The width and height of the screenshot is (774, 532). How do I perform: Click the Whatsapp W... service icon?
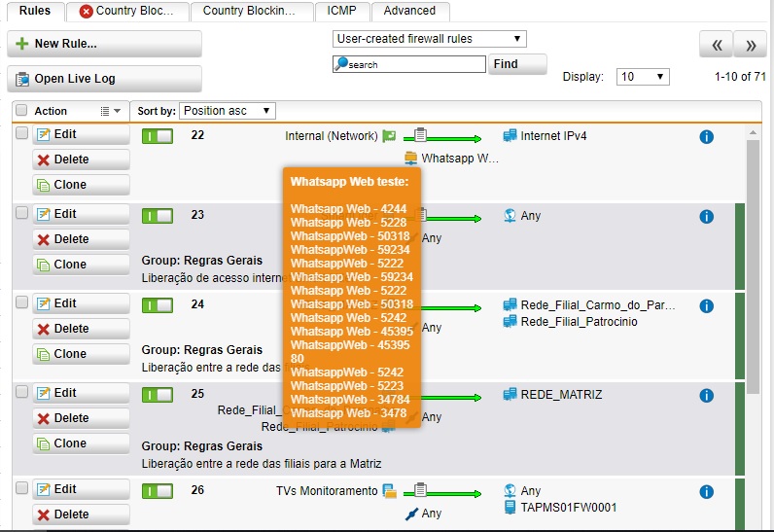(410, 158)
